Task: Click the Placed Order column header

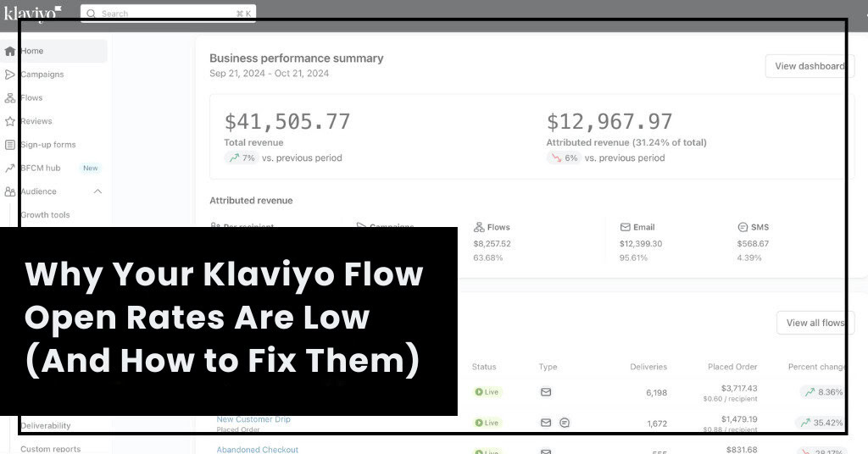Action: pyautogui.click(x=732, y=367)
